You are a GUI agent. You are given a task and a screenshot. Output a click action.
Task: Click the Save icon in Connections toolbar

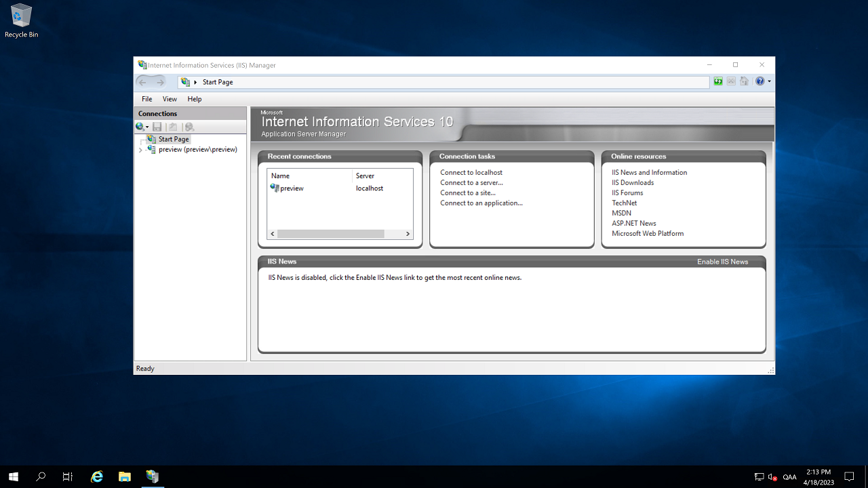click(157, 127)
